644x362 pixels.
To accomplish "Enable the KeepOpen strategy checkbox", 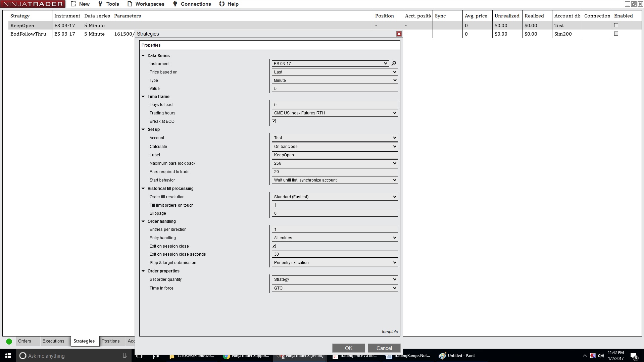I will (x=616, y=25).
